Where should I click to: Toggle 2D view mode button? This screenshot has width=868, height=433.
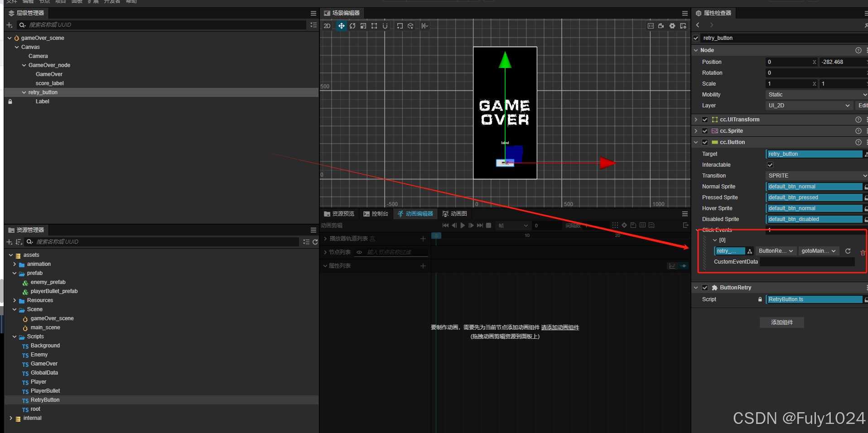[327, 26]
